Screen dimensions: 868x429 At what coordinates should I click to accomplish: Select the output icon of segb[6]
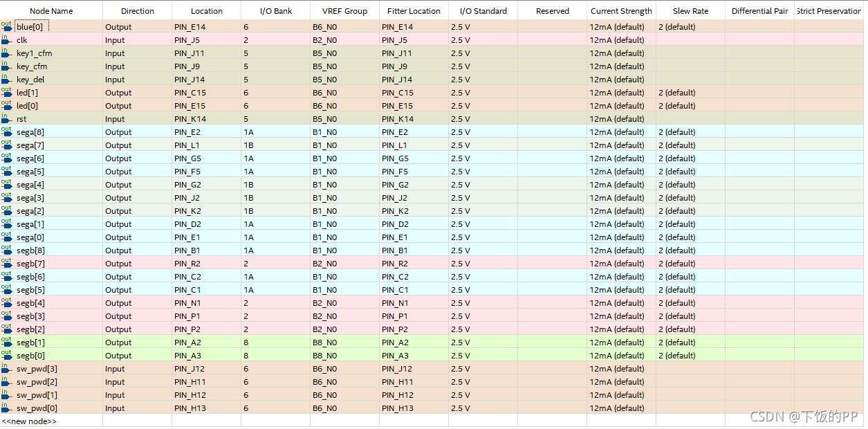click(x=7, y=277)
